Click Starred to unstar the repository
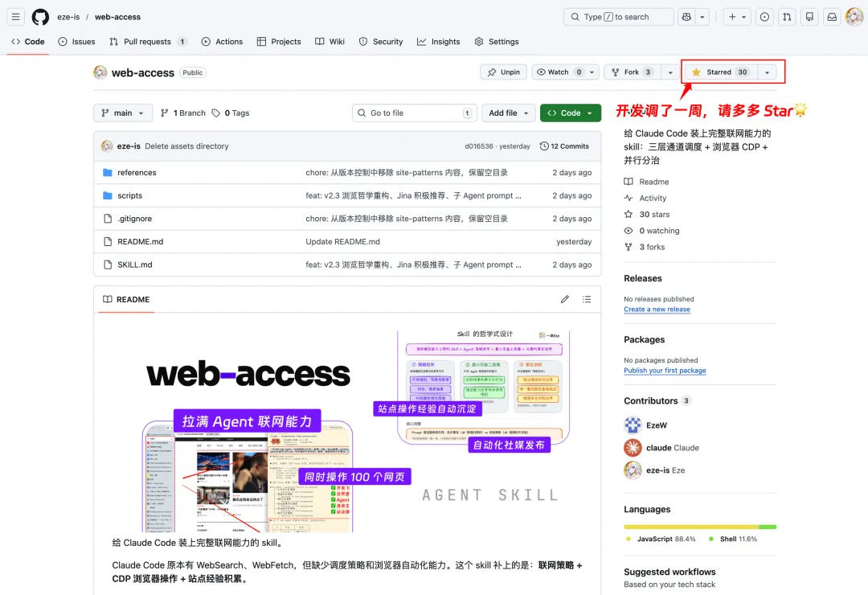The image size is (868, 595). click(x=718, y=72)
